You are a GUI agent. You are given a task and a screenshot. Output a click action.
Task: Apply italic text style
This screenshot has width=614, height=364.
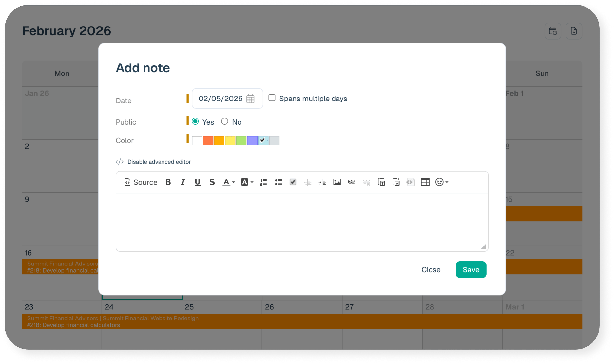[183, 182]
